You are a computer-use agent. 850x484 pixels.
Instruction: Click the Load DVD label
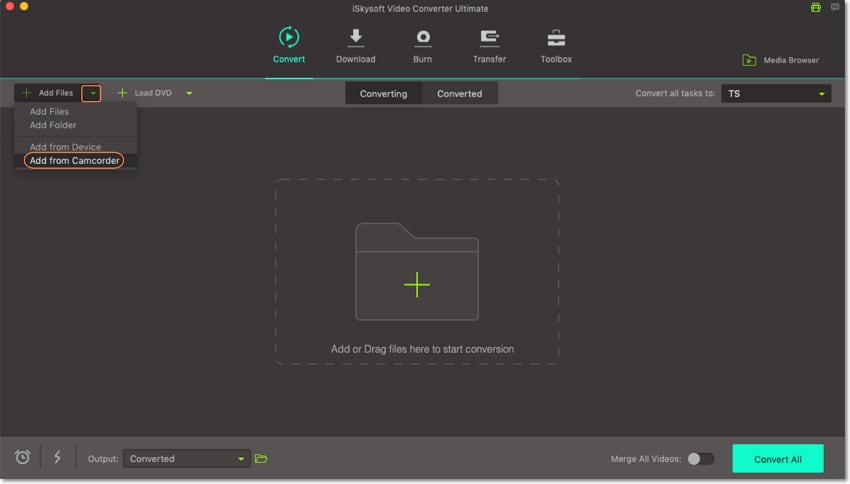(x=153, y=93)
